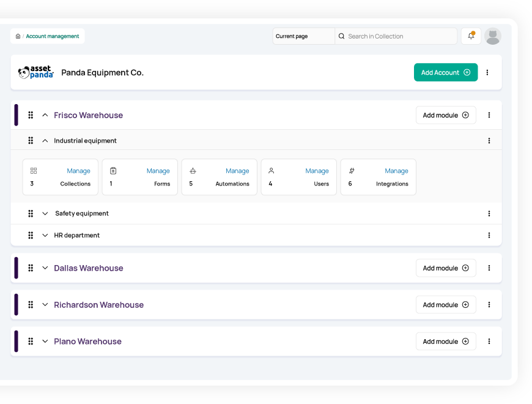Click Manage link on Collections card
Viewport: 532px width, 404px height.
click(x=78, y=171)
